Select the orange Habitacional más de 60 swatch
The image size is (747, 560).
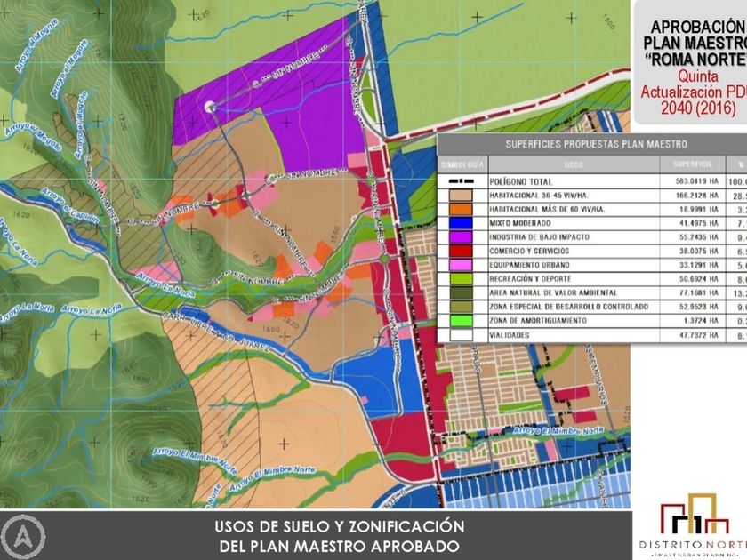[x=461, y=209]
